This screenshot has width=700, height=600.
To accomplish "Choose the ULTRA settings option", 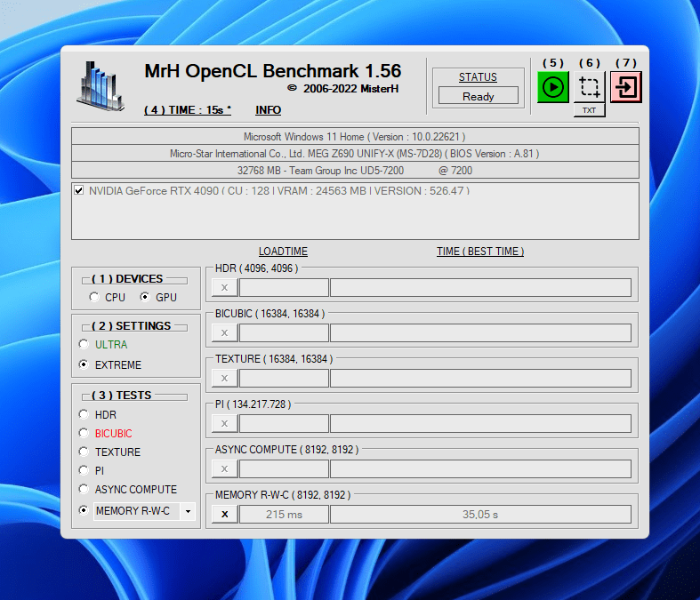I will click(x=84, y=344).
